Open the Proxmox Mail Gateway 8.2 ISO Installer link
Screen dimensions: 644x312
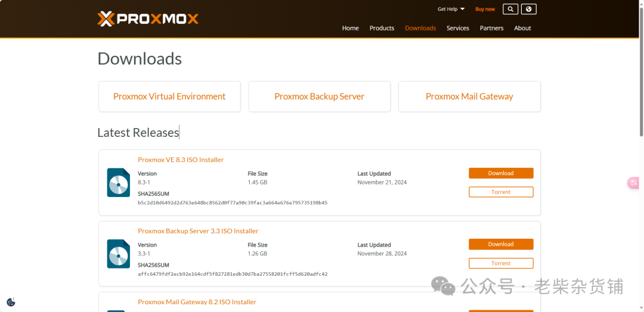[x=197, y=302]
